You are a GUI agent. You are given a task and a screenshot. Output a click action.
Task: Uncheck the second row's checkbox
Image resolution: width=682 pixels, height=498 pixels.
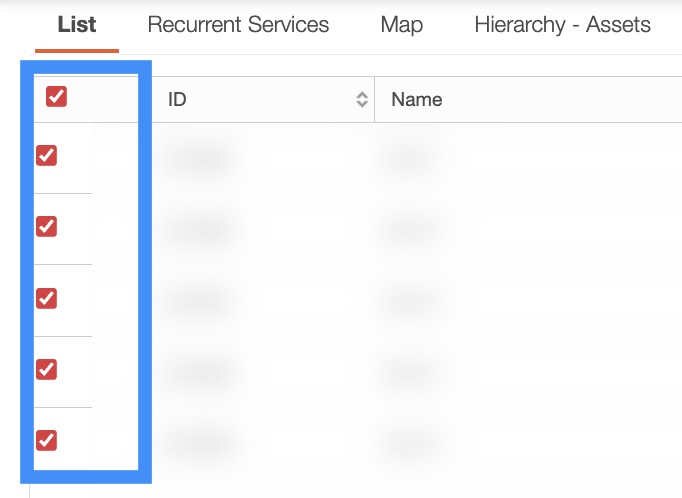(x=46, y=226)
